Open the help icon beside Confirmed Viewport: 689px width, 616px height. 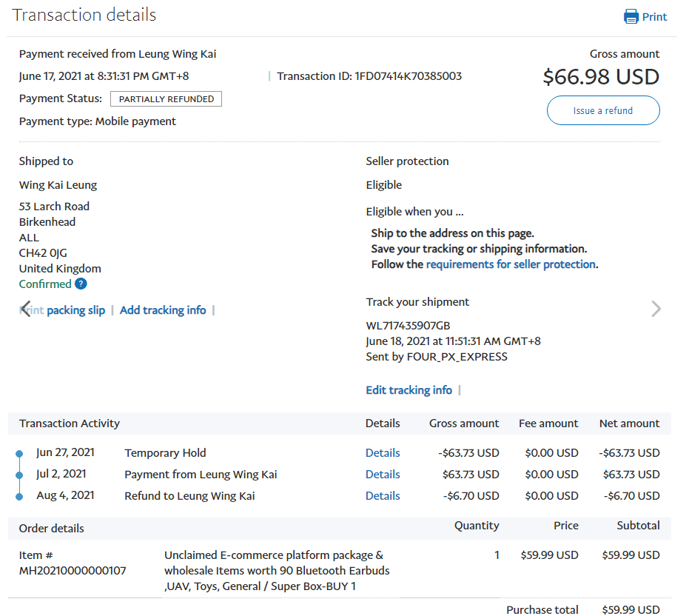click(81, 284)
